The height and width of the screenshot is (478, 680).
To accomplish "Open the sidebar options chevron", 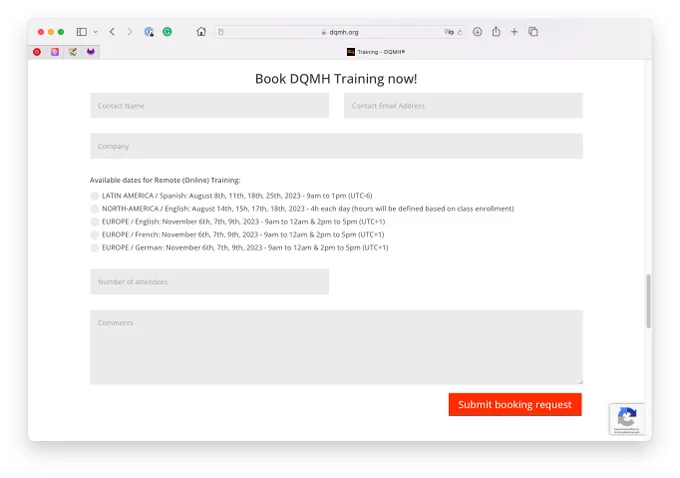I will point(95,32).
